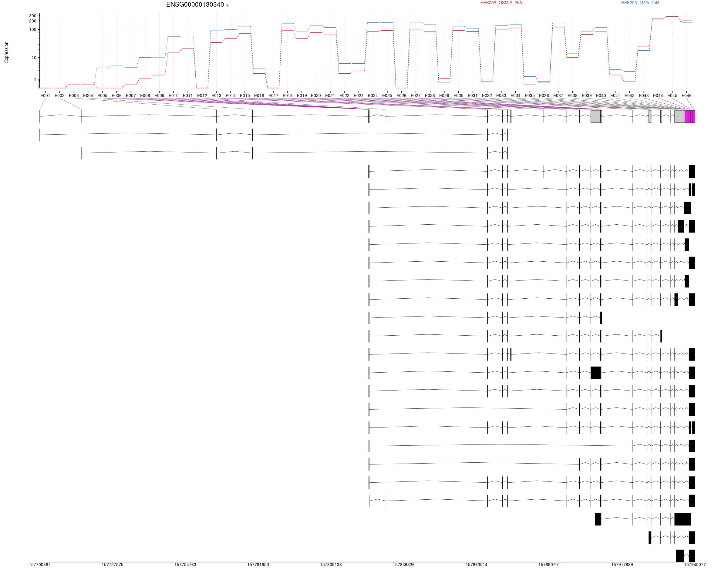Click exon label E014

(231, 96)
